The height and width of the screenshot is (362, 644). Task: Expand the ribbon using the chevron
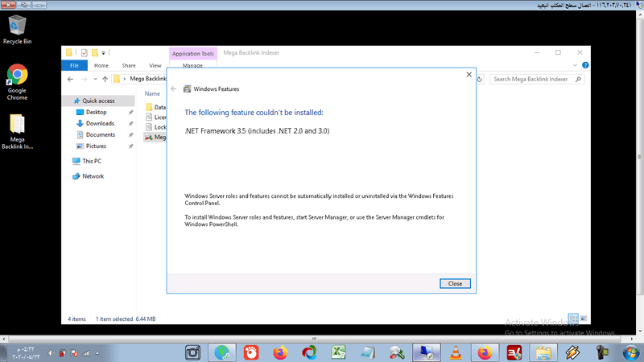click(575, 65)
